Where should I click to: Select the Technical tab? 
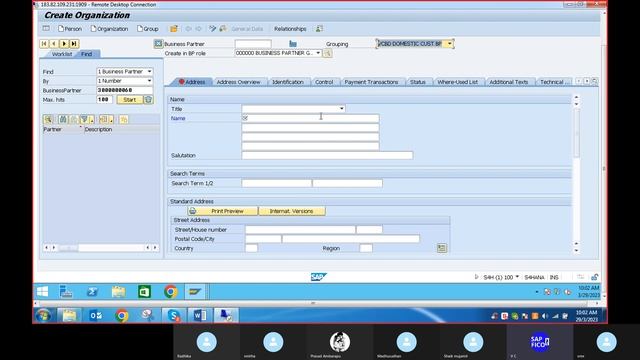click(553, 82)
